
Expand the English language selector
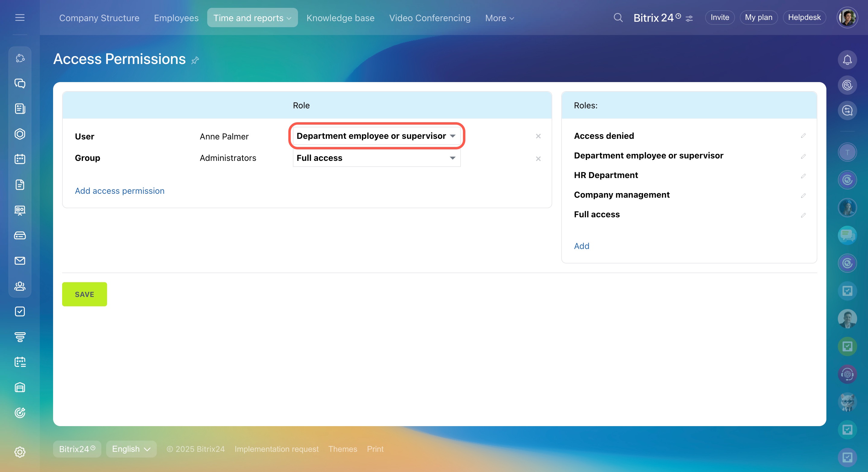[131, 449]
